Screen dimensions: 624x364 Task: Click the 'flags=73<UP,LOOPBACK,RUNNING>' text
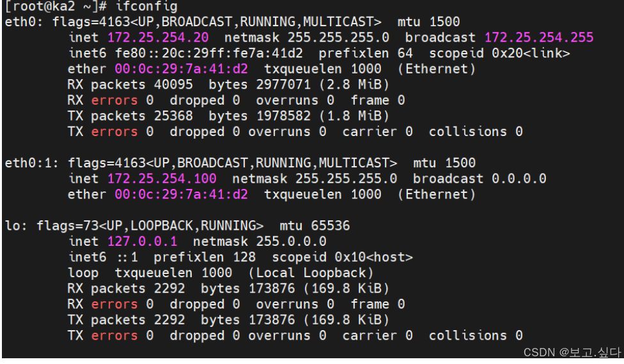[150, 225]
